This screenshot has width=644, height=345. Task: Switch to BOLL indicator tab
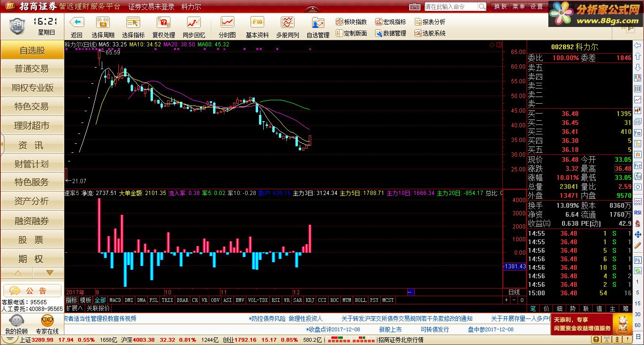pyautogui.click(x=361, y=300)
